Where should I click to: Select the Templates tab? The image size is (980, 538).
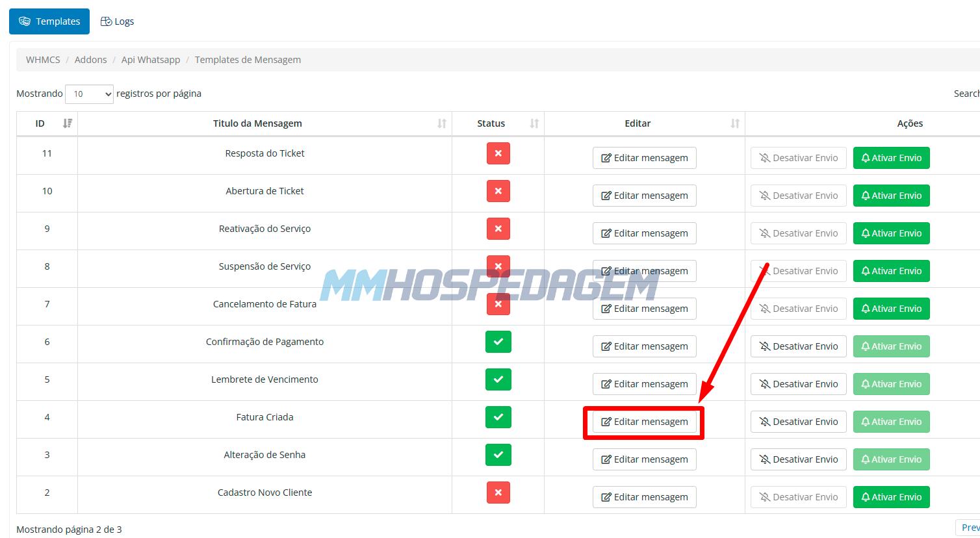point(49,21)
